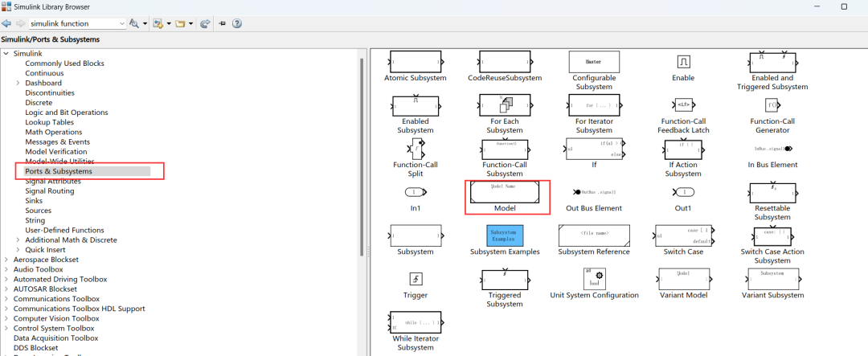Select the Math Operations library
The height and width of the screenshot is (356, 868).
pyautogui.click(x=54, y=133)
